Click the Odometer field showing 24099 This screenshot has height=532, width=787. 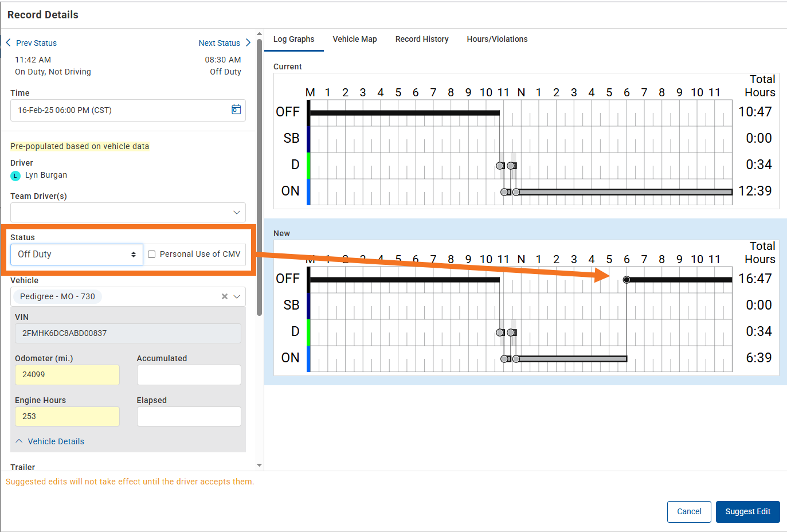point(67,375)
